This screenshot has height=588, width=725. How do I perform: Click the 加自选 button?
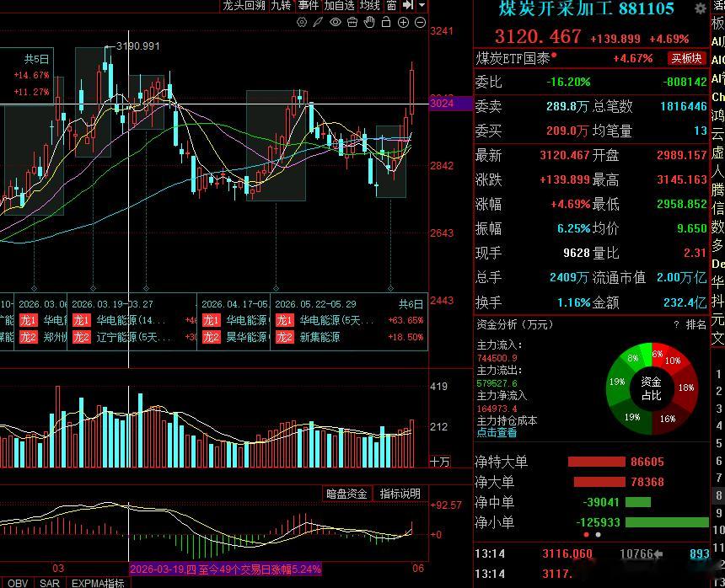point(339,5)
